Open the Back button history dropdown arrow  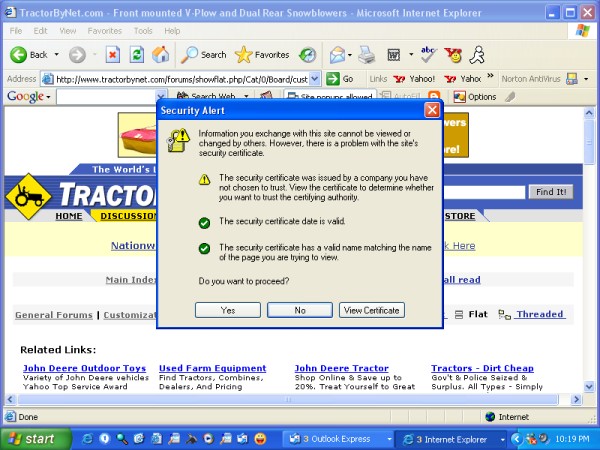[57, 55]
